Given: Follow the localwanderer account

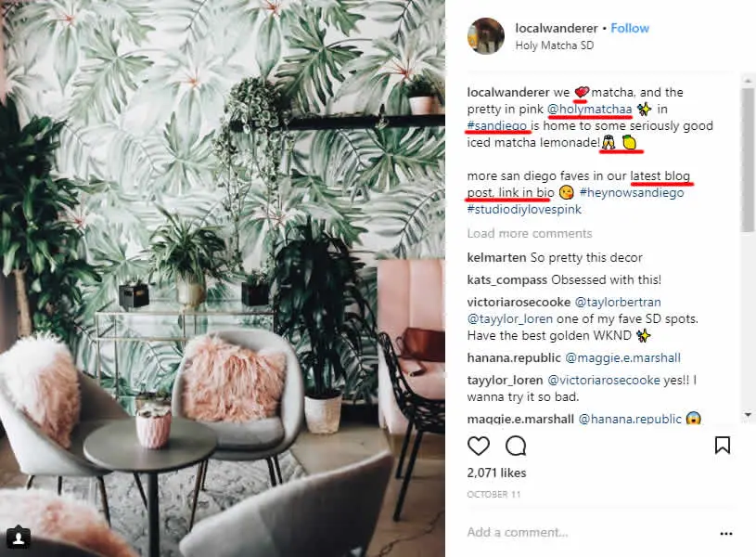Looking at the screenshot, I should coord(630,28).
